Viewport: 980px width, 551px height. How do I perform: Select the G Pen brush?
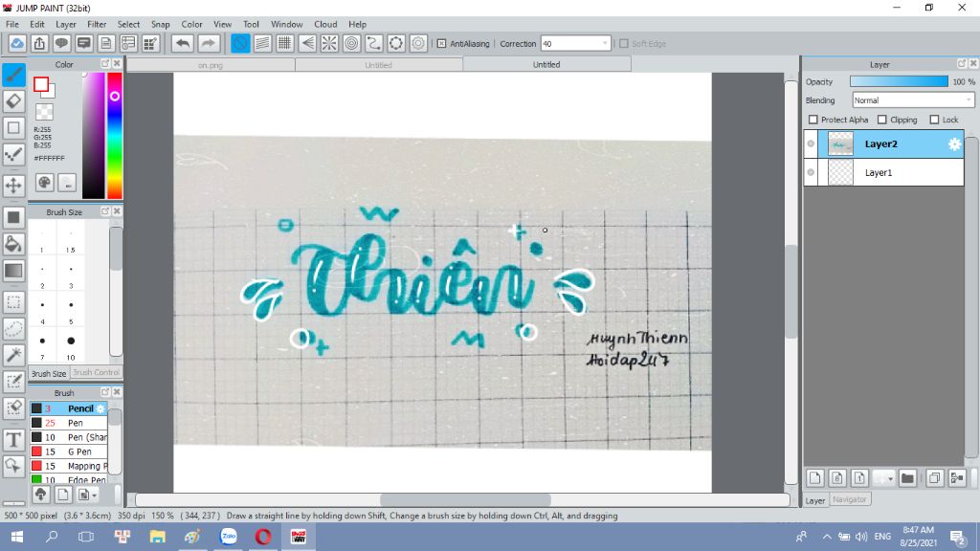coord(69,452)
